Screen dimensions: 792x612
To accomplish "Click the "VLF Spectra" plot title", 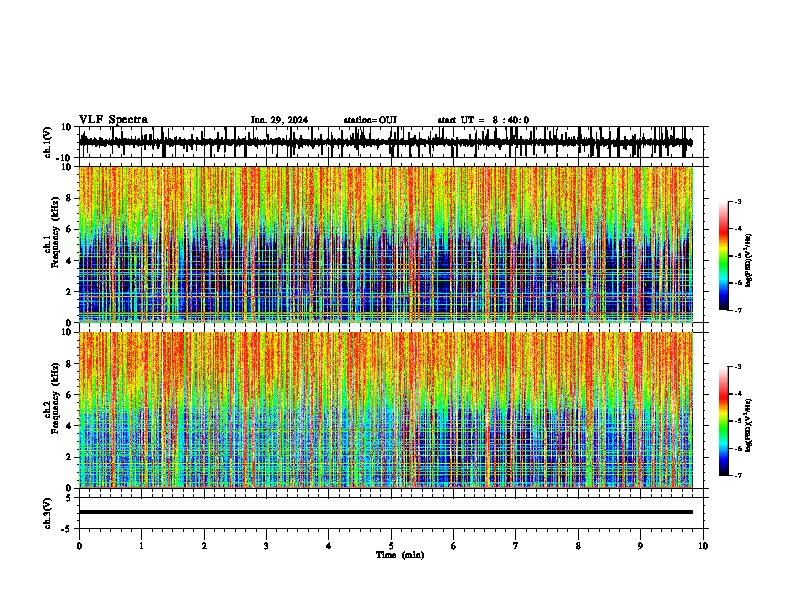I will point(113,120).
